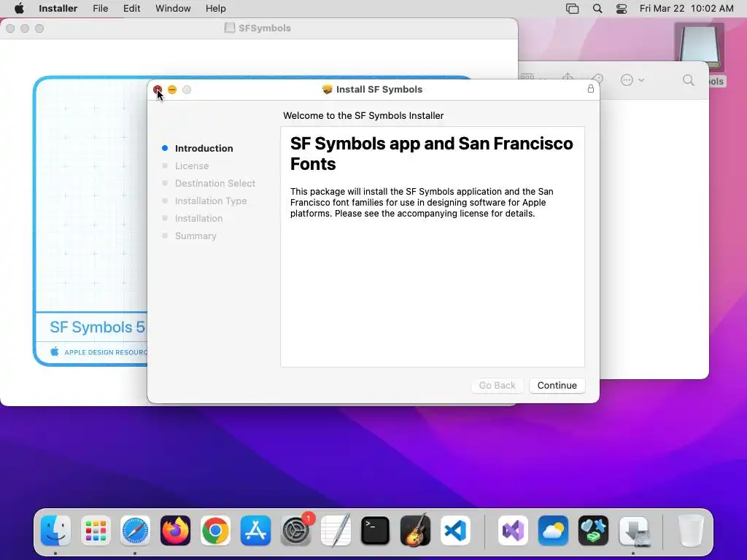747x560 pixels.
Task: Select the Destination Select step
Action: pos(215,183)
